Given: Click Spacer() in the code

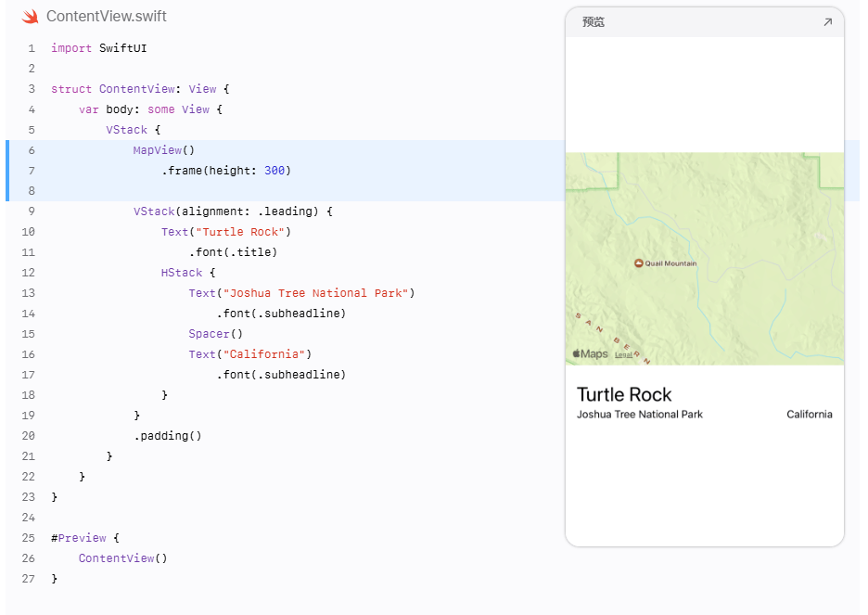Looking at the screenshot, I should [x=215, y=334].
